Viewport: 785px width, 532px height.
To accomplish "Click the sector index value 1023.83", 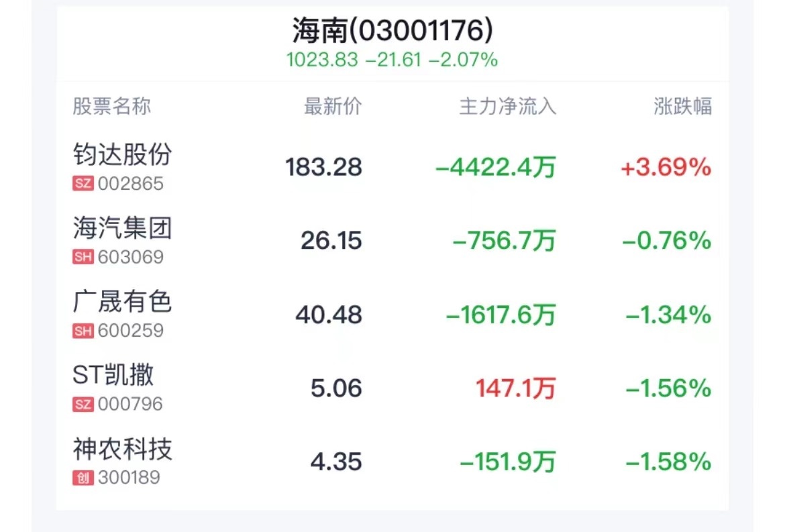I will [322, 60].
